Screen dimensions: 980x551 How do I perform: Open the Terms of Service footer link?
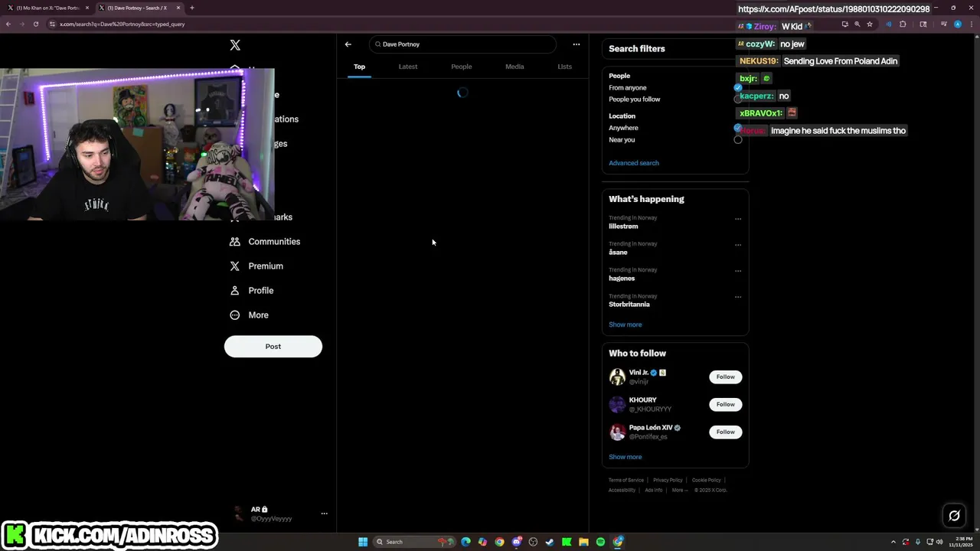pos(626,480)
